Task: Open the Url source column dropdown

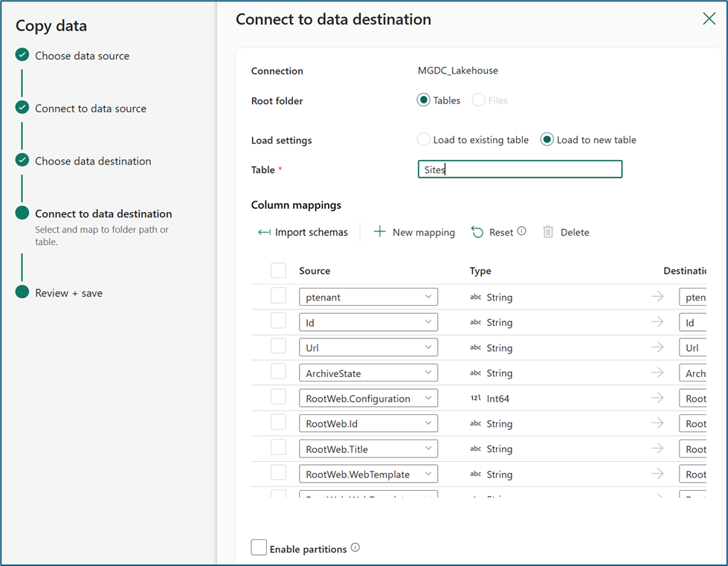Action: (x=368, y=347)
